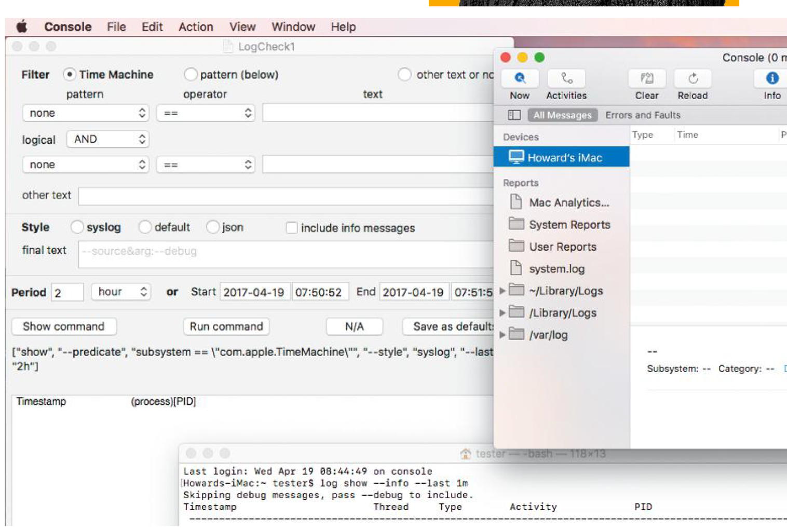Select the Time Machine filter radio button
This screenshot has height=532, width=787.
pyautogui.click(x=70, y=74)
